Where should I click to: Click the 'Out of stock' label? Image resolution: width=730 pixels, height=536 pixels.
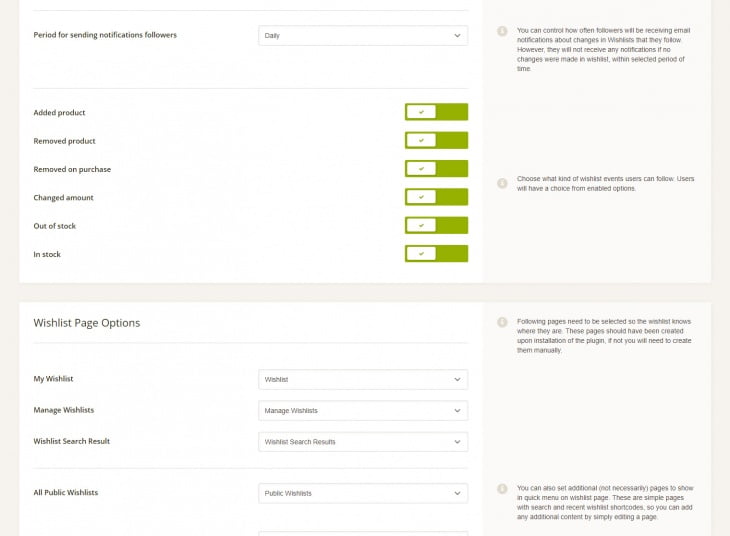click(x=54, y=226)
